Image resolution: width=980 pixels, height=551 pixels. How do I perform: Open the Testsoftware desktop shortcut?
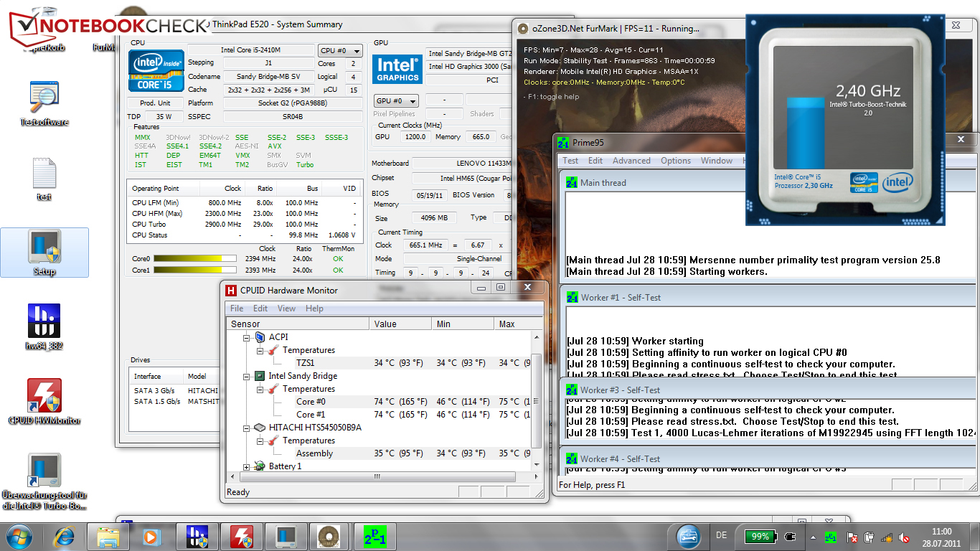[44, 104]
